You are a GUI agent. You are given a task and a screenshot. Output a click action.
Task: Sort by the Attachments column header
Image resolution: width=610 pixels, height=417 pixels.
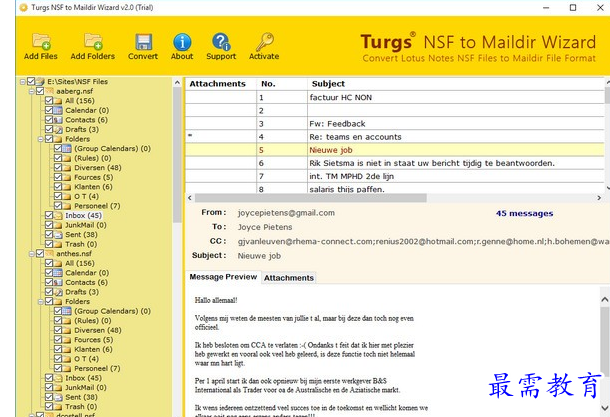click(x=221, y=84)
